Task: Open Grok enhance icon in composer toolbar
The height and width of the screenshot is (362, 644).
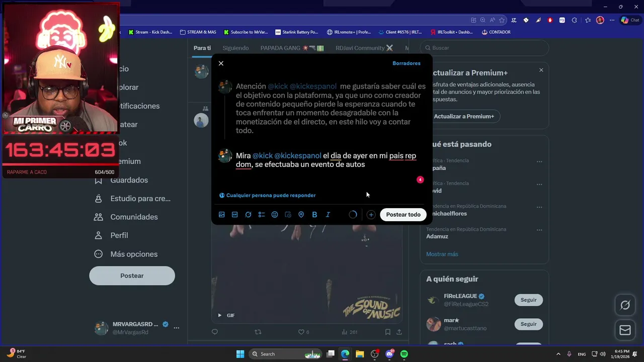Action: 248,215
